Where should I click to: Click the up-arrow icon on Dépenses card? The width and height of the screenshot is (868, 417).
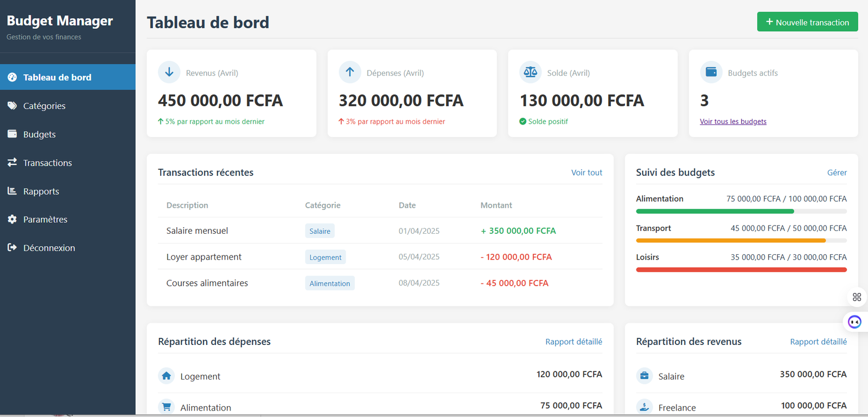[x=350, y=72]
